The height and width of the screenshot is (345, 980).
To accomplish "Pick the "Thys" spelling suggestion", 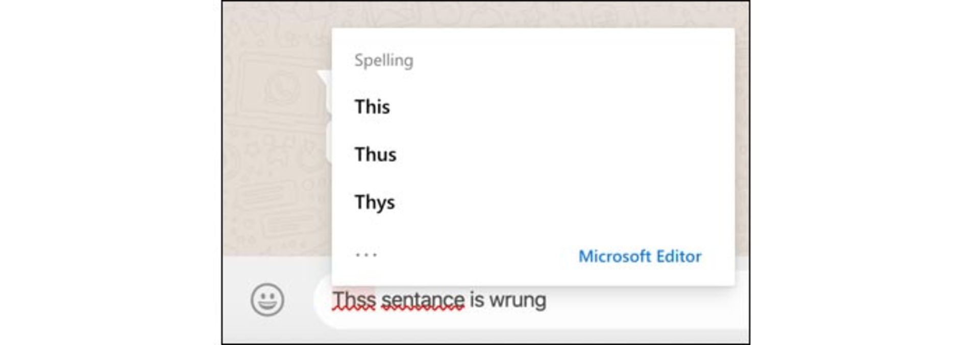I will tap(375, 202).
